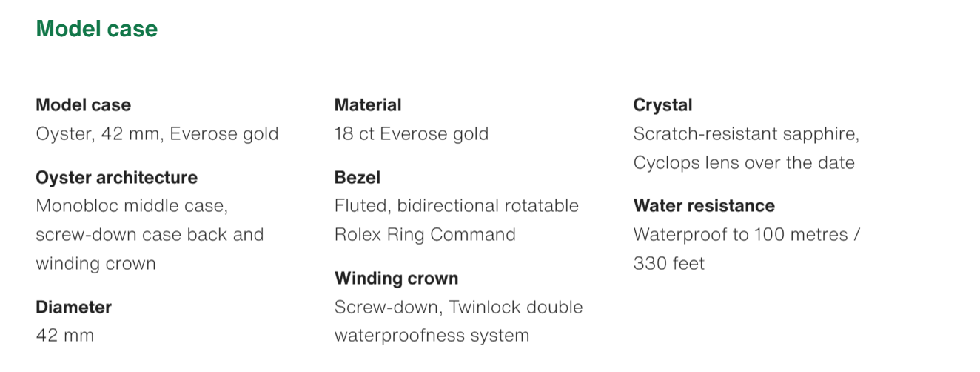Click the bold Diameter label
Image resolution: width=980 pixels, height=372 pixels.
(x=73, y=307)
